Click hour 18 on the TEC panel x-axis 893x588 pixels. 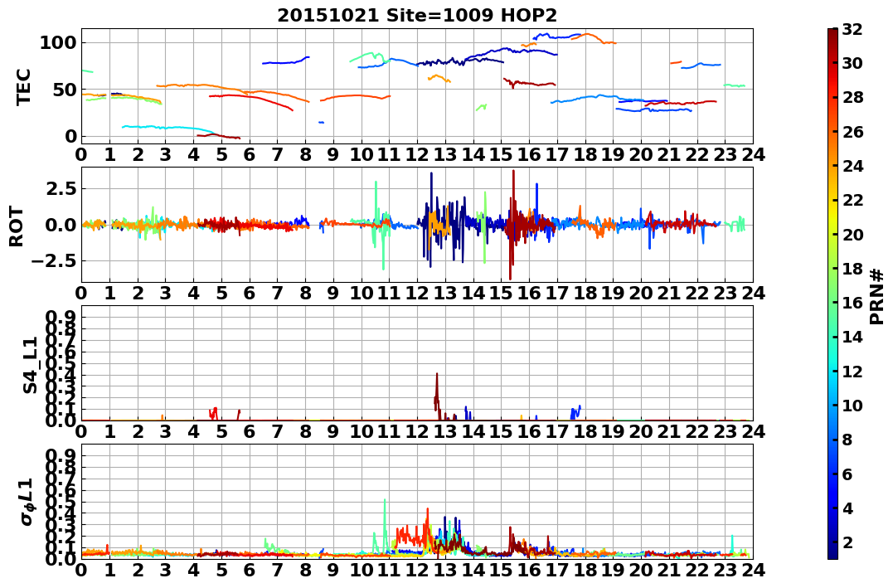coord(585,154)
